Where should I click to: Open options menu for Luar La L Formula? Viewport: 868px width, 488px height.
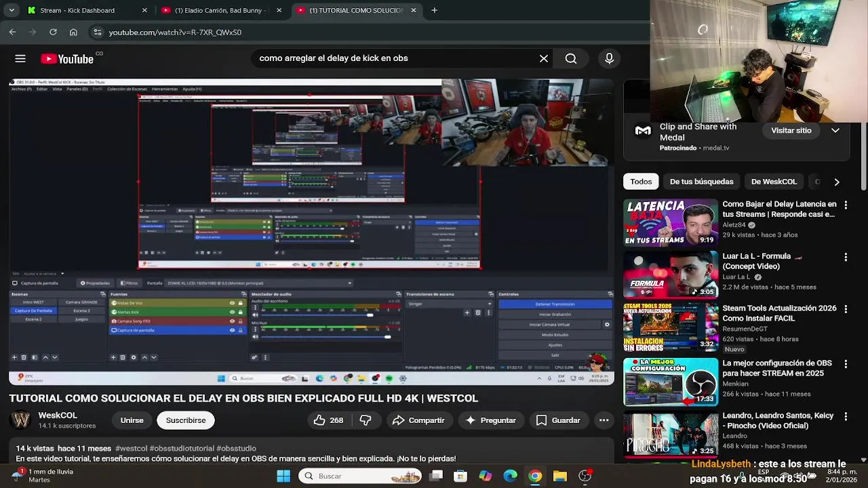coord(846,257)
